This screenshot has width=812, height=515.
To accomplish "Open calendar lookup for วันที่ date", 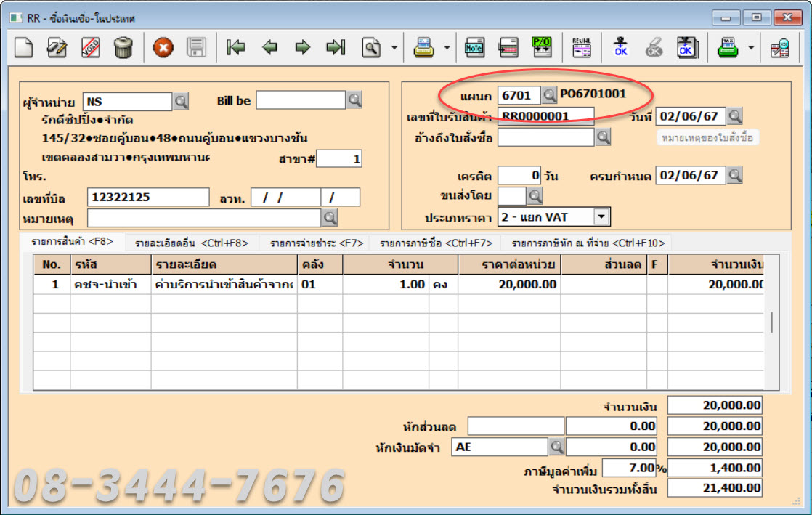I will (x=735, y=116).
